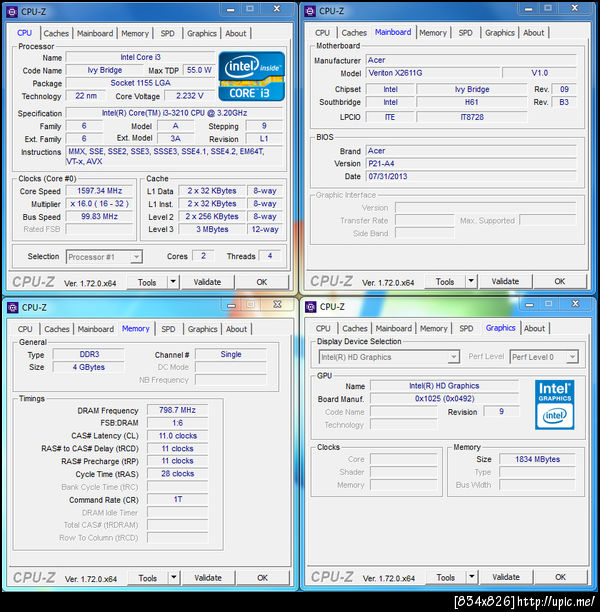Click Southbridge model H61 field
Image resolution: width=600 pixels, height=612 pixels.
point(472,102)
